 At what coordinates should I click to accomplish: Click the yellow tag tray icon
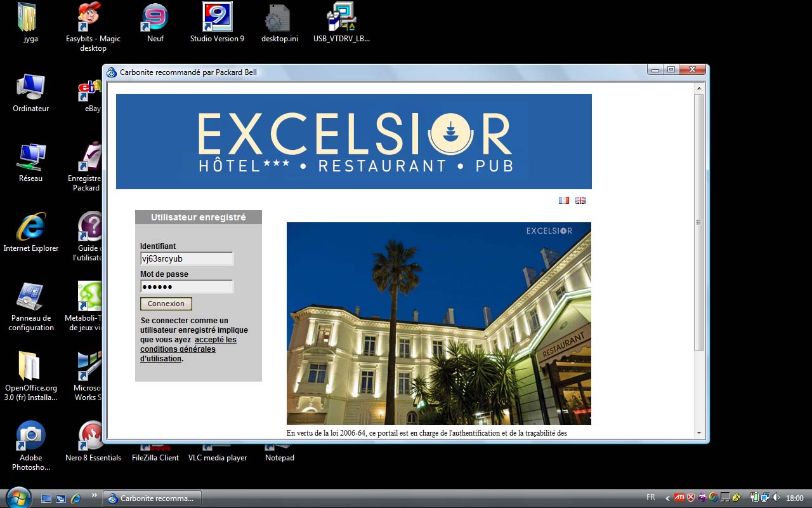[x=737, y=498]
